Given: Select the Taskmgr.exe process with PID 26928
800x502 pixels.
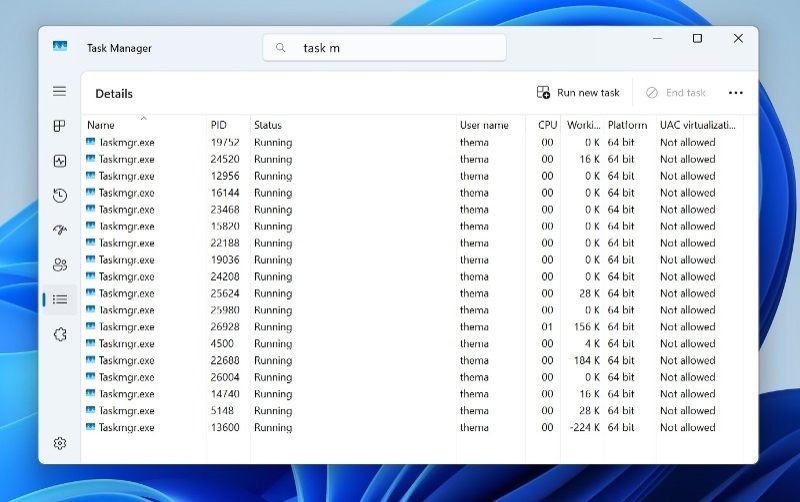Looking at the screenshot, I should pyautogui.click(x=126, y=327).
